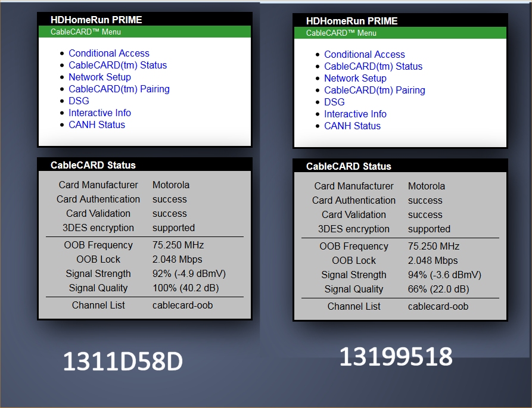This screenshot has width=532, height=408.
Task: Click the 94% (-3.6 dBmV) signal strength value
Action: tap(444, 275)
